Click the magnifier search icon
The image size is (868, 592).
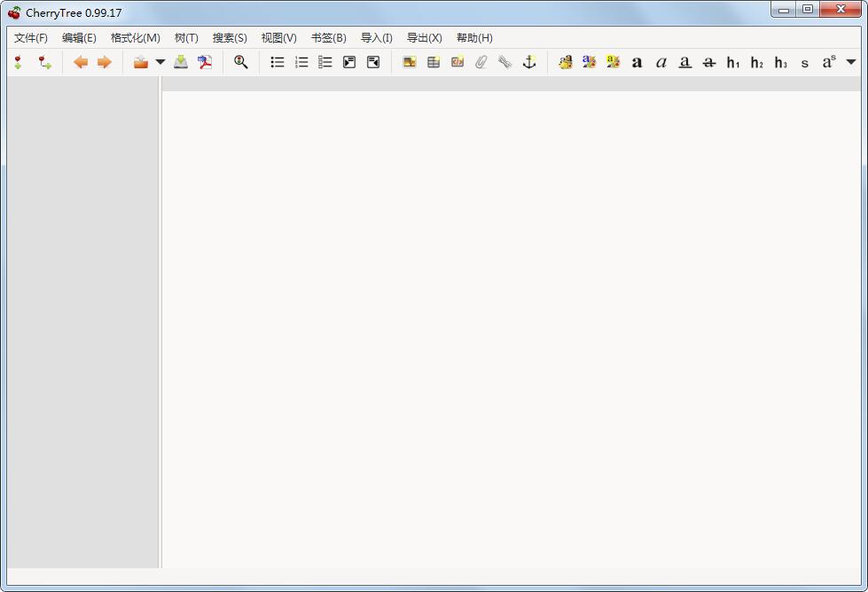pyautogui.click(x=240, y=62)
